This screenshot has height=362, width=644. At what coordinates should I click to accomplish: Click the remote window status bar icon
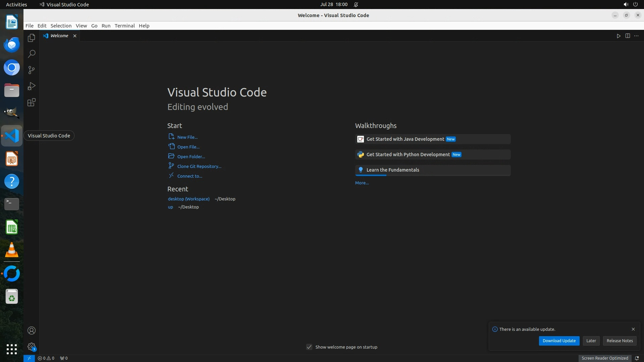point(29,358)
